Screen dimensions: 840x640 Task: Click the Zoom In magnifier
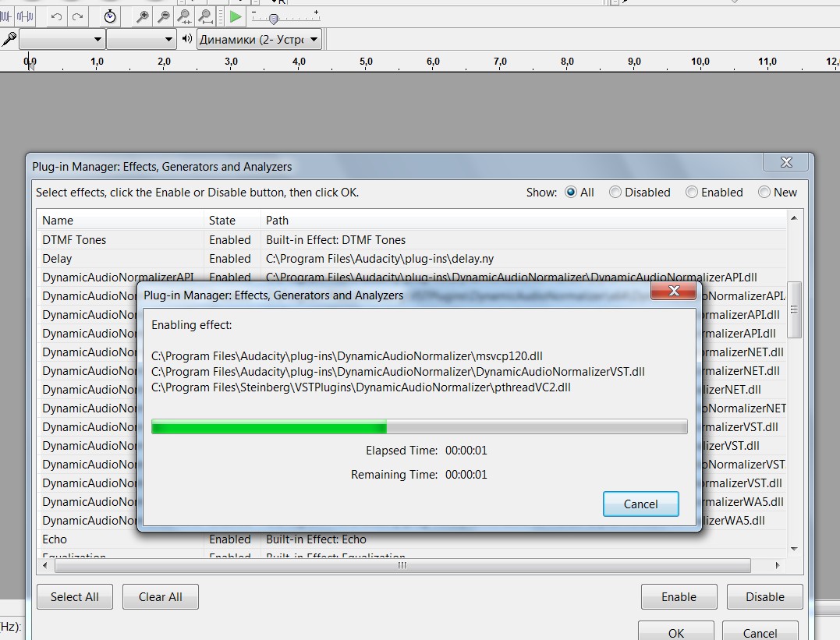pos(143,16)
